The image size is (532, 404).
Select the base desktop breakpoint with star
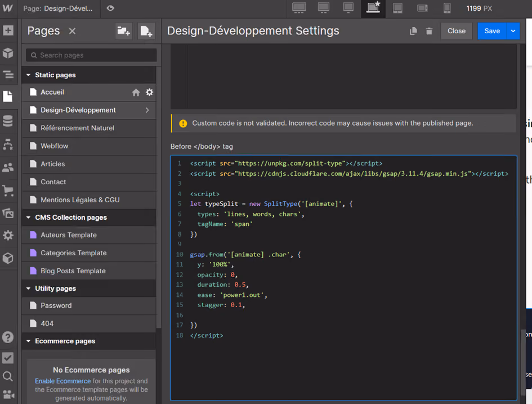[x=373, y=8]
